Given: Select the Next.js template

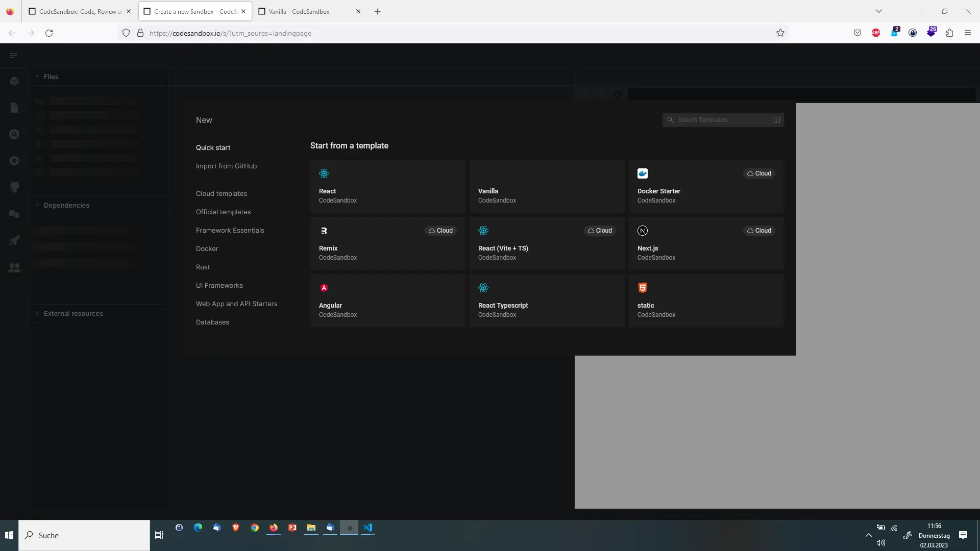Looking at the screenshot, I should click(706, 243).
